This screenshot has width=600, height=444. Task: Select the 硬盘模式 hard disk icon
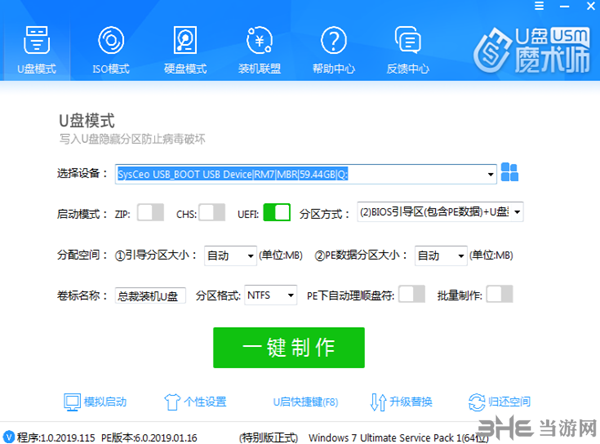coord(185,40)
